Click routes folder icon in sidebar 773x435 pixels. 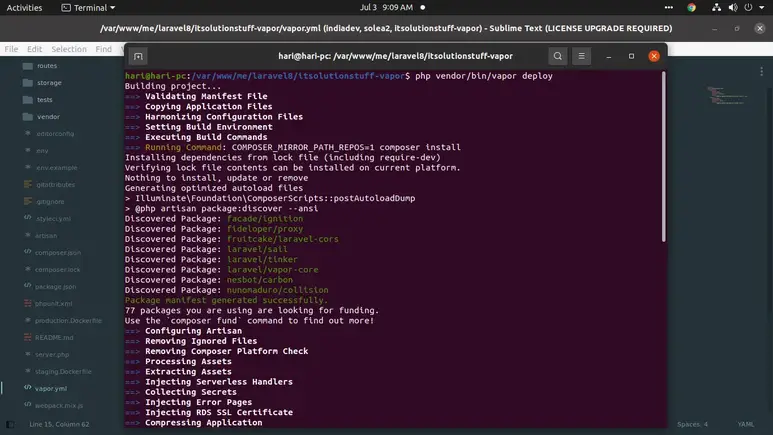[28, 66]
